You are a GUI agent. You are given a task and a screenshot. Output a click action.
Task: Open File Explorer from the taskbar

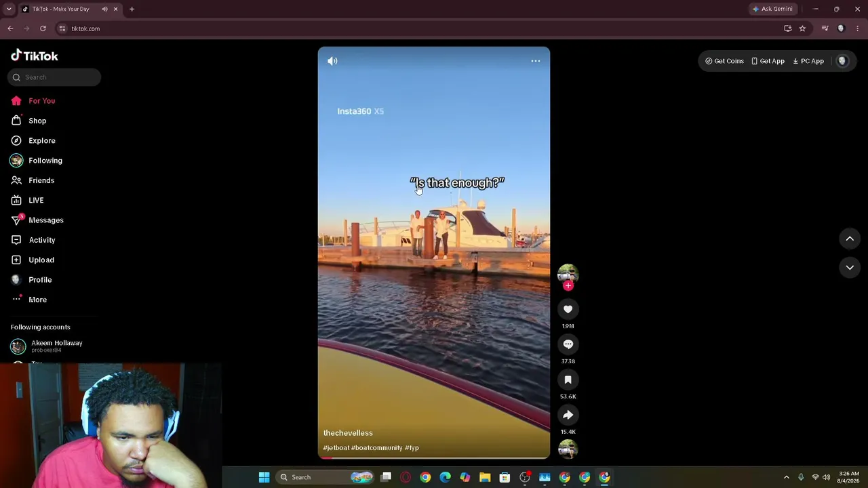485,477
